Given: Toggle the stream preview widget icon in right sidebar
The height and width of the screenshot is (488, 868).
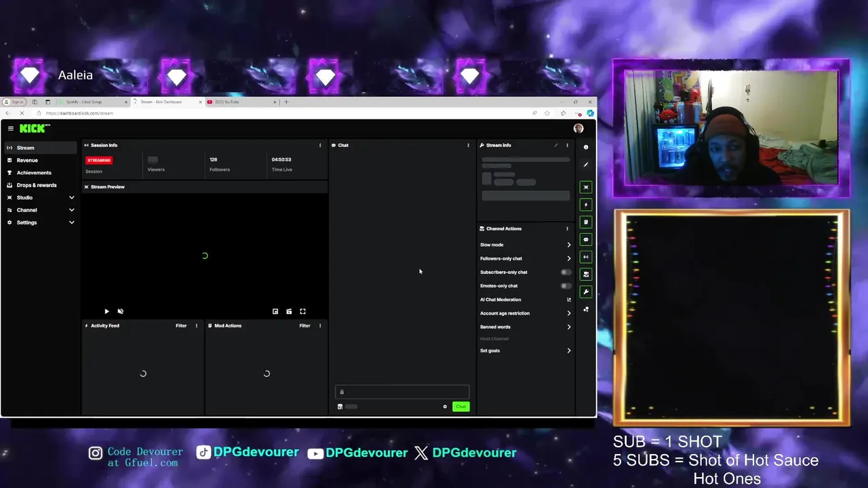Looking at the screenshot, I should (x=586, y=187).
